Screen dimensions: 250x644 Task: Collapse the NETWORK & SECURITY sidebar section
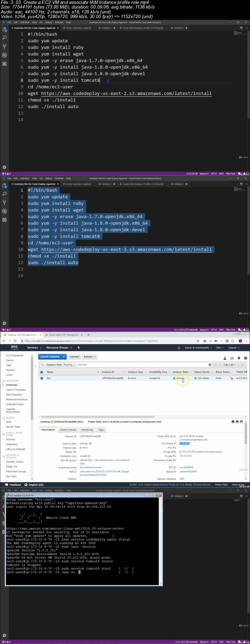tap(3, 456)
